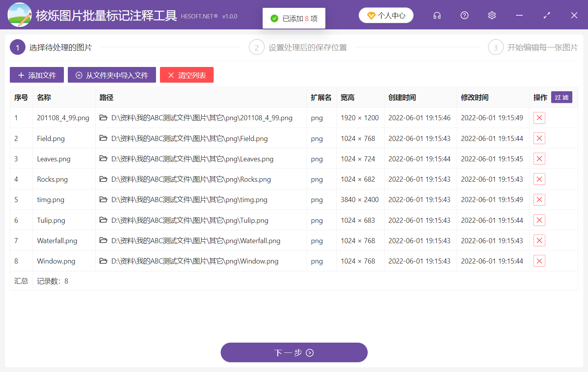
Task: Open 从文件夹中导入文件 to import a folder
Action: pyautogui.click(x=112, y=75)
